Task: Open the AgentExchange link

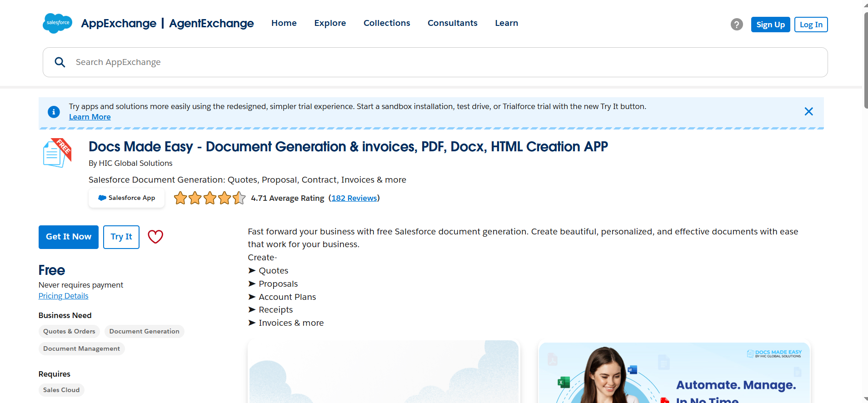Action: [x=211, y=23]
